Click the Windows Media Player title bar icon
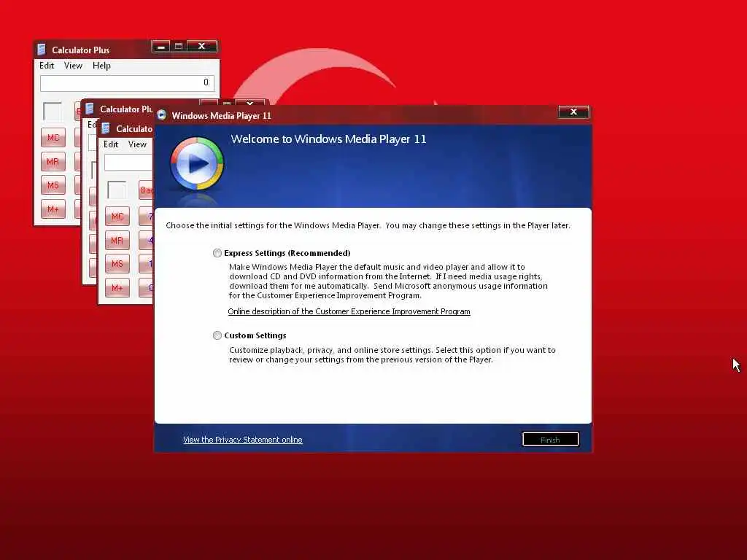The width and height of the screenshot is (747, 560). 162,115
